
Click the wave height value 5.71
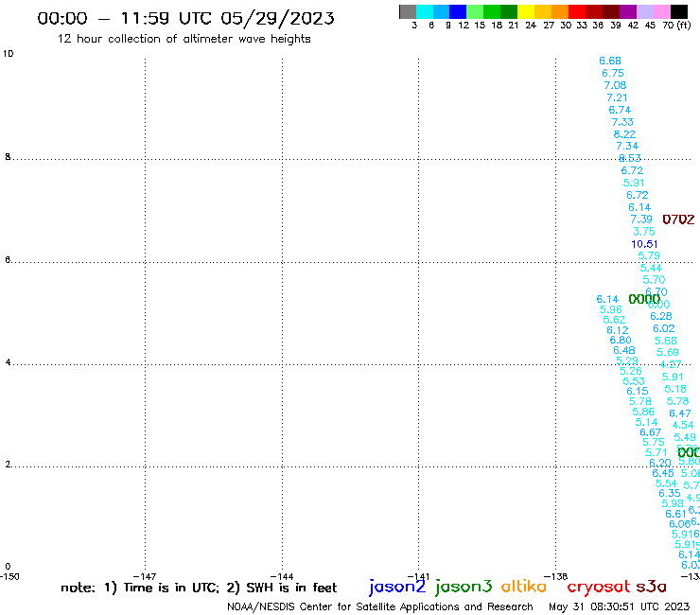(656, 452)
